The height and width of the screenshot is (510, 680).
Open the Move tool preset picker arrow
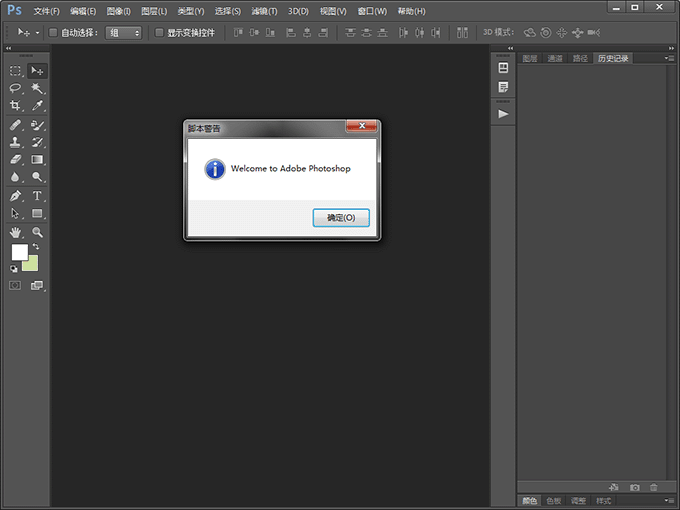(37, 33)
